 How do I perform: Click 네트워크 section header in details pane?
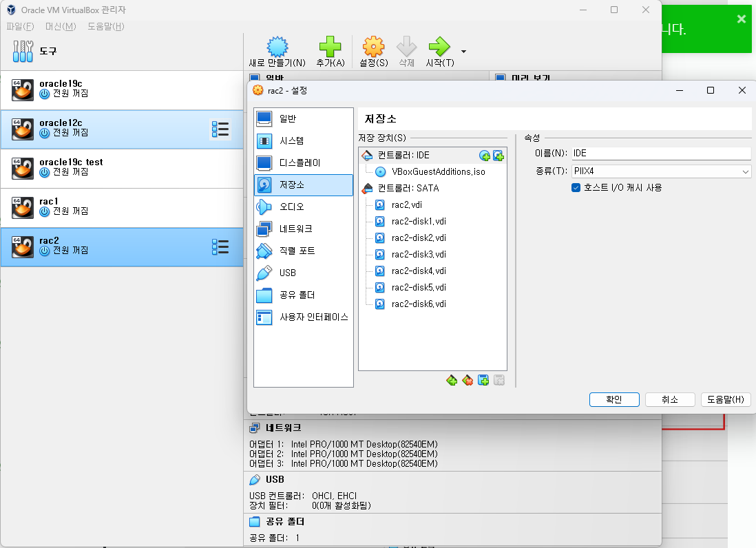283,428
